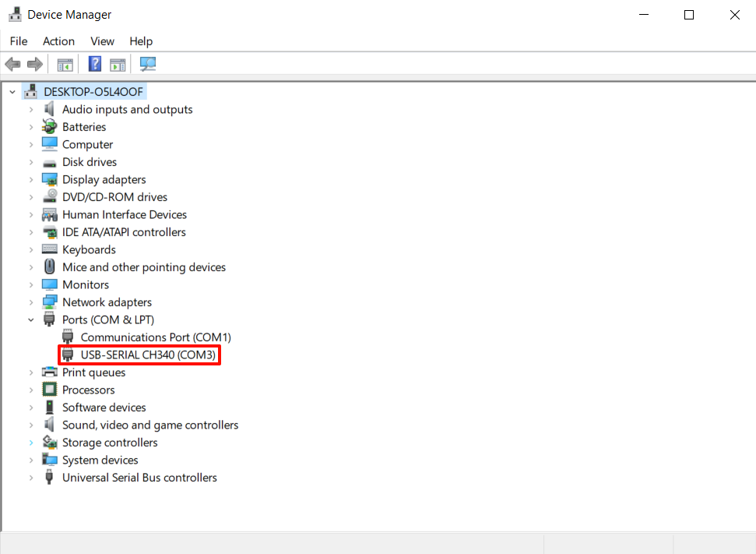Viewport: 756px width, 554px height.
Task: Toggle the Show/Hide Console Tree toolbar icon
Action: click(65, 64)
